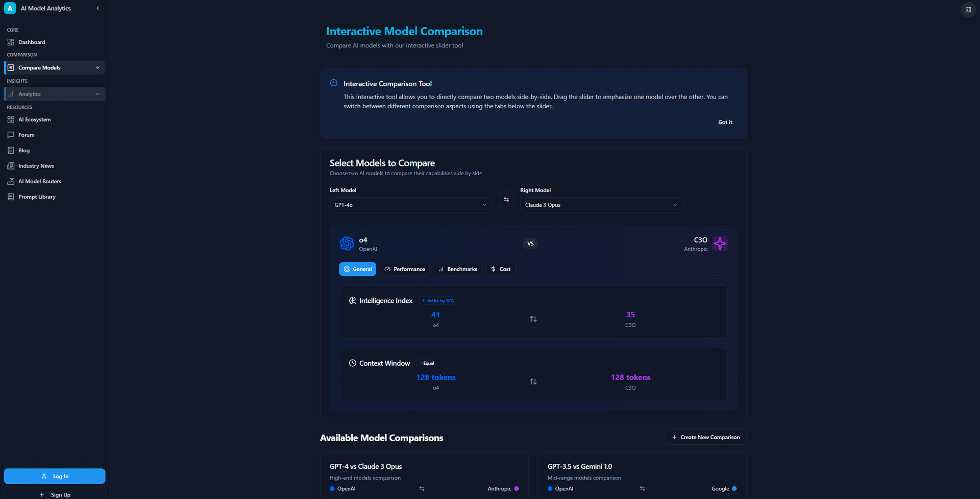Select the Cost tab
The height and width of the screenshot is (499, 980).
coord(500,269)
